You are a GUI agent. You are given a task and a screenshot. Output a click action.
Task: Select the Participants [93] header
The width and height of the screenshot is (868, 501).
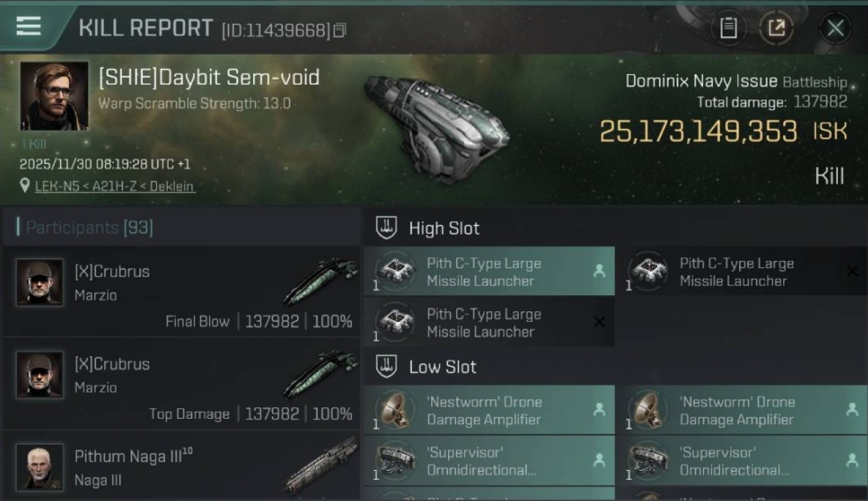(x=89, y=228)
